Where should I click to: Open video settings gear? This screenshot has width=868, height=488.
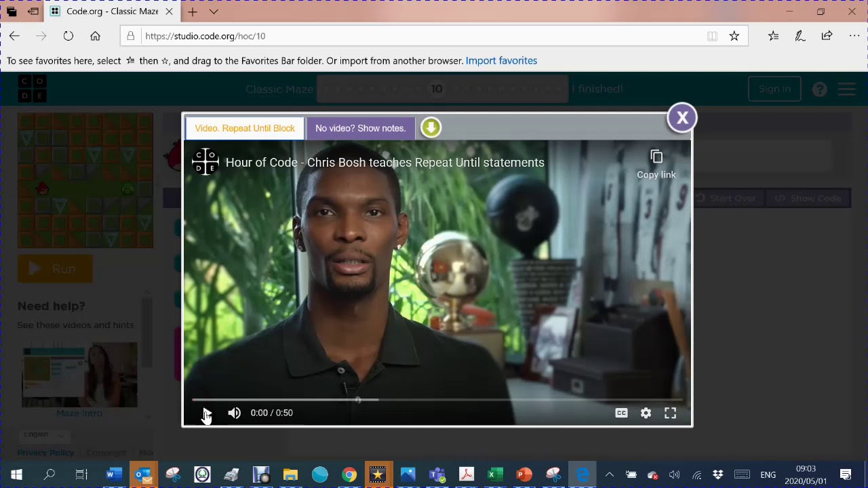[x=646, y=413]
